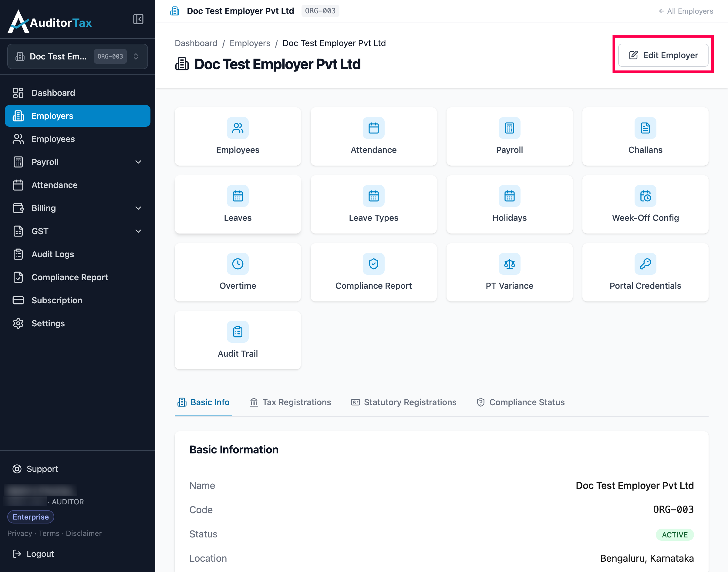Open the Employees quick-access card icon
This screenshot has width=728, height=572.
click(238, 128)
